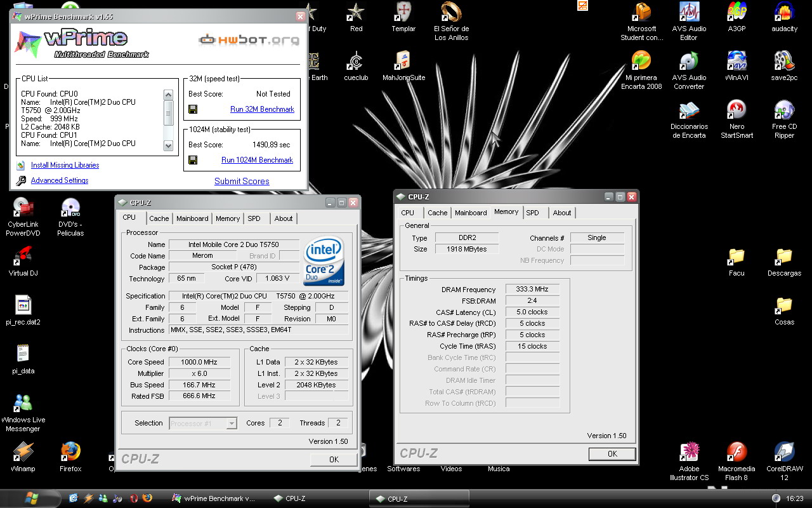Click Submit Scores link in wPrime

pos(242,181)
